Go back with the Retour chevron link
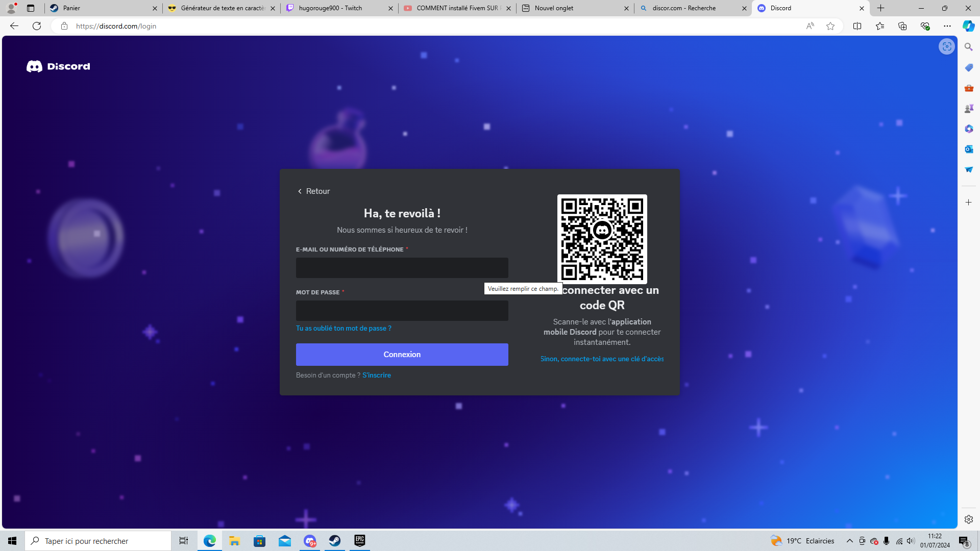The width and height of the screenshot is (980, 551). coord(314,191)
